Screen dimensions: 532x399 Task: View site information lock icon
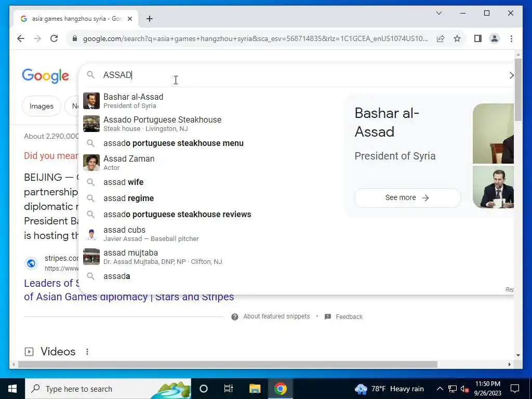point(75,38)
